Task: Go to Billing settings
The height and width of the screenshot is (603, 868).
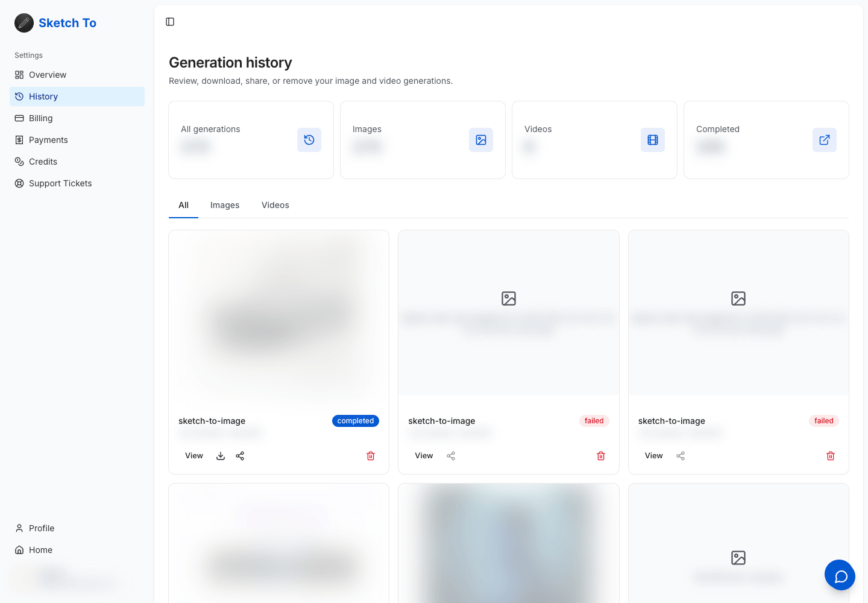Action: point(77,118)
